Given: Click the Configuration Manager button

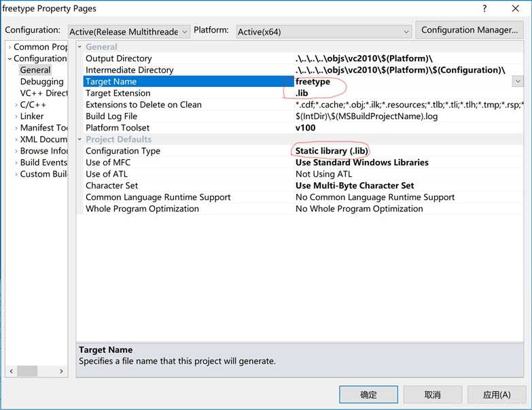Looking at the screenshot, I should click(469, 30).
